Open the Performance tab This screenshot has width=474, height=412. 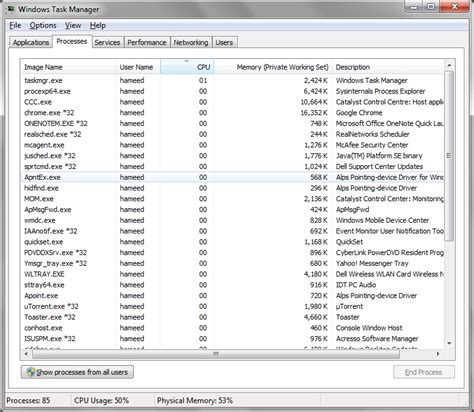click(x=147, y=42)
